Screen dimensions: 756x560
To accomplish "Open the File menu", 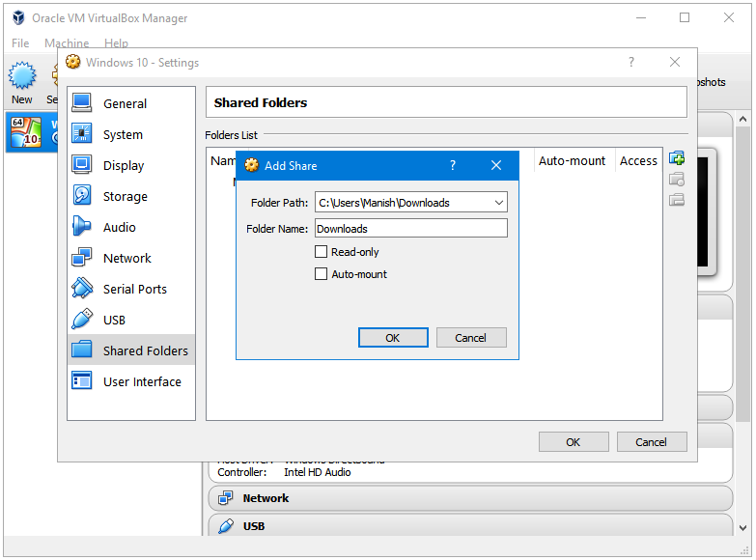I will click(x=20, y=43).
